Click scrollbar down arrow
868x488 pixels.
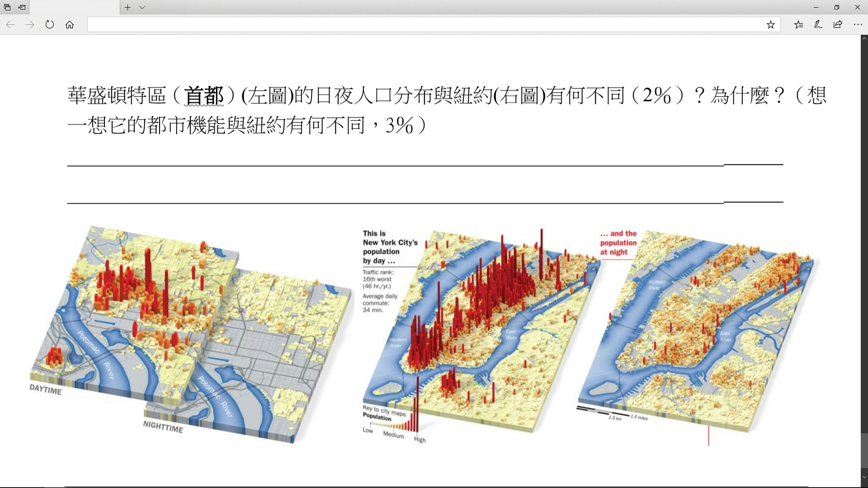click(x=864, y=477)
